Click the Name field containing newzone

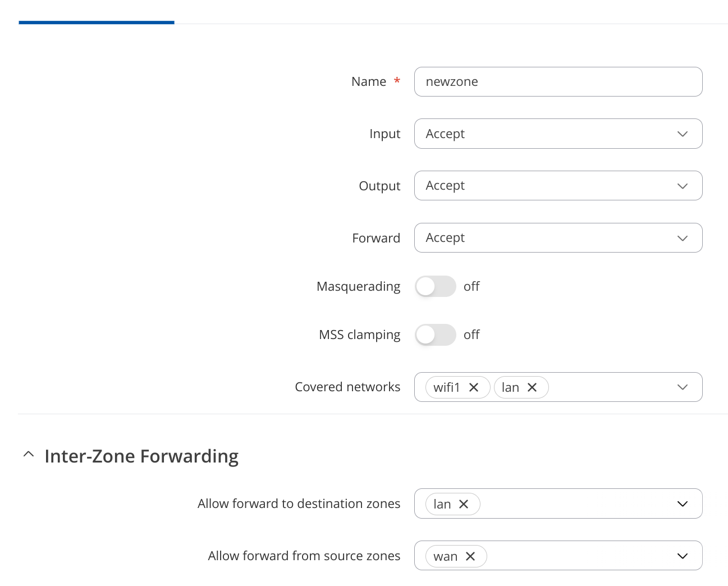point(558,82)
